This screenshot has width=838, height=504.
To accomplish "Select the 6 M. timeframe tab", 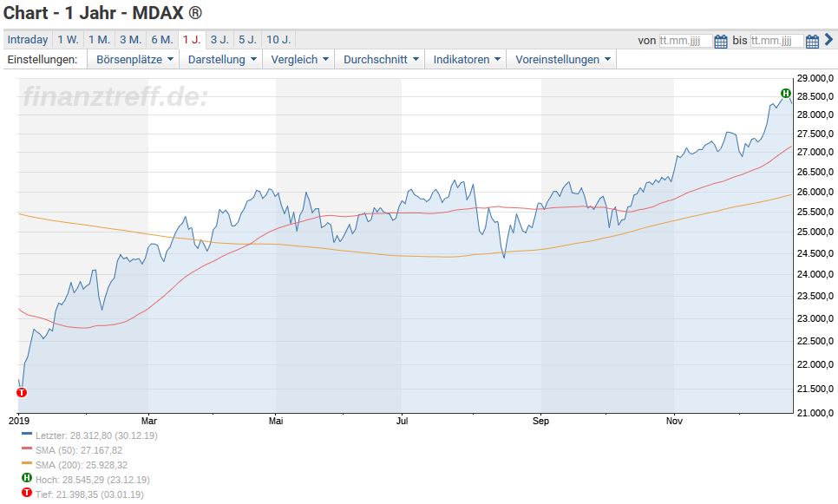I will (162, 40).
